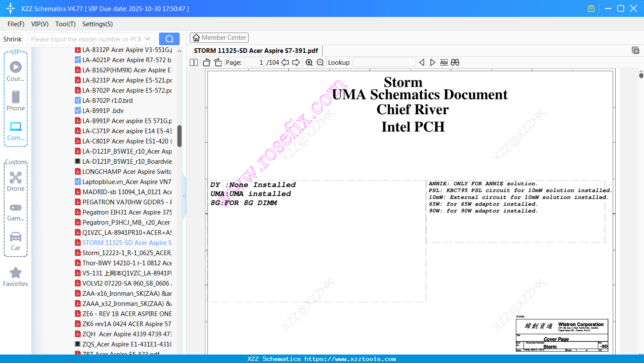Open ZE6 - REV 1B ACER ASPIRE ONE file

click(x=123, y=314)
